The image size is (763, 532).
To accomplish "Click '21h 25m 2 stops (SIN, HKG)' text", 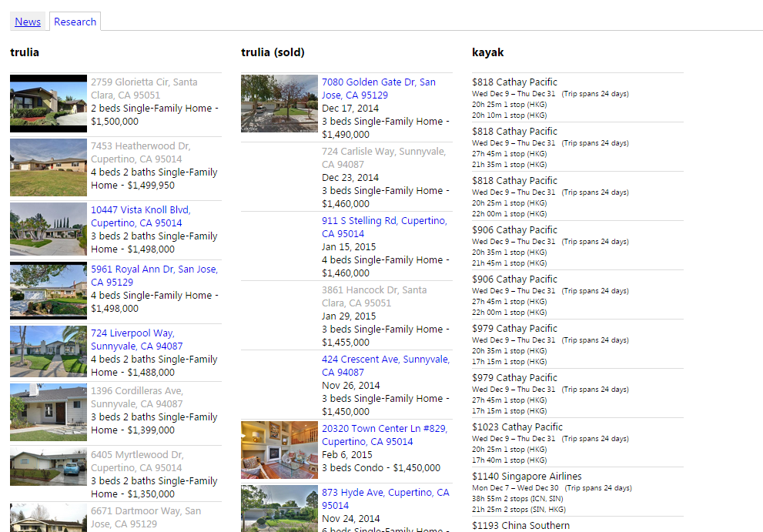I will [x=519, y=509].
